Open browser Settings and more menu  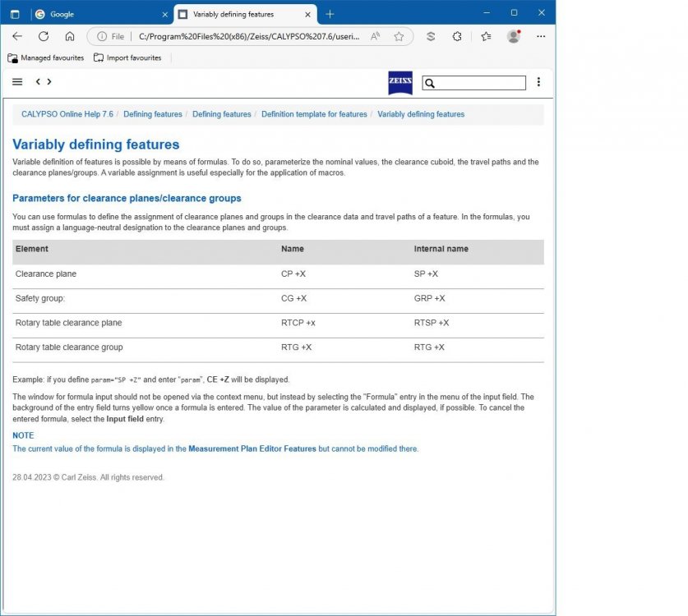[540, 36]
